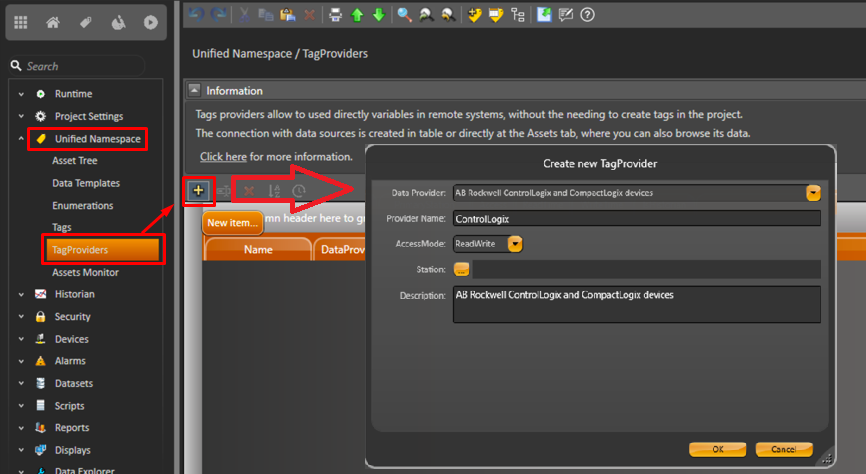Click the play/run icon in top-left bar

point(150,22)
